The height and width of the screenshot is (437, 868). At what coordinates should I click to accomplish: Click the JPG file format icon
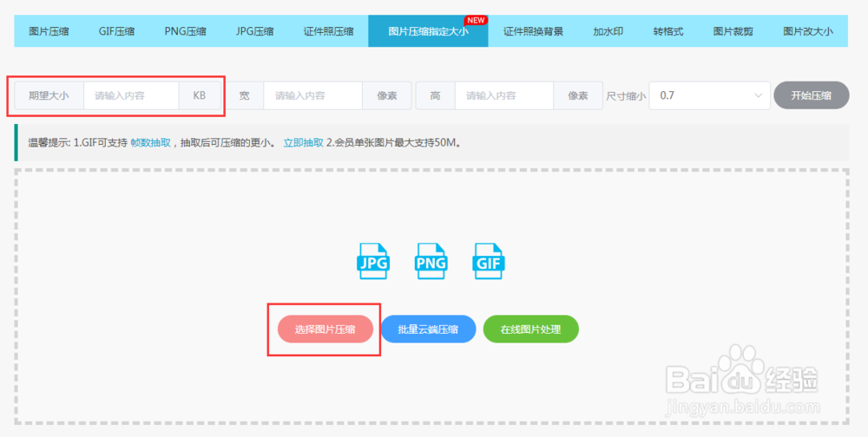373,261
